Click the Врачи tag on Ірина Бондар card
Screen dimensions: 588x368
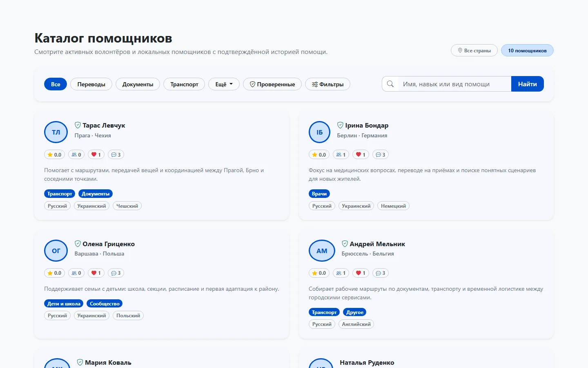(x=319, y=194)
